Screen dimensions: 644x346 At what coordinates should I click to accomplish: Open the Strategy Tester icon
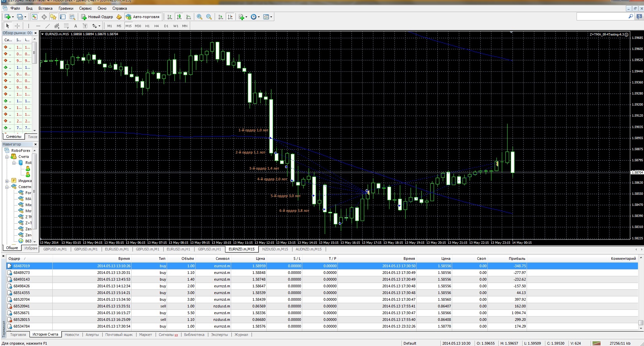[x=72, y=17]
